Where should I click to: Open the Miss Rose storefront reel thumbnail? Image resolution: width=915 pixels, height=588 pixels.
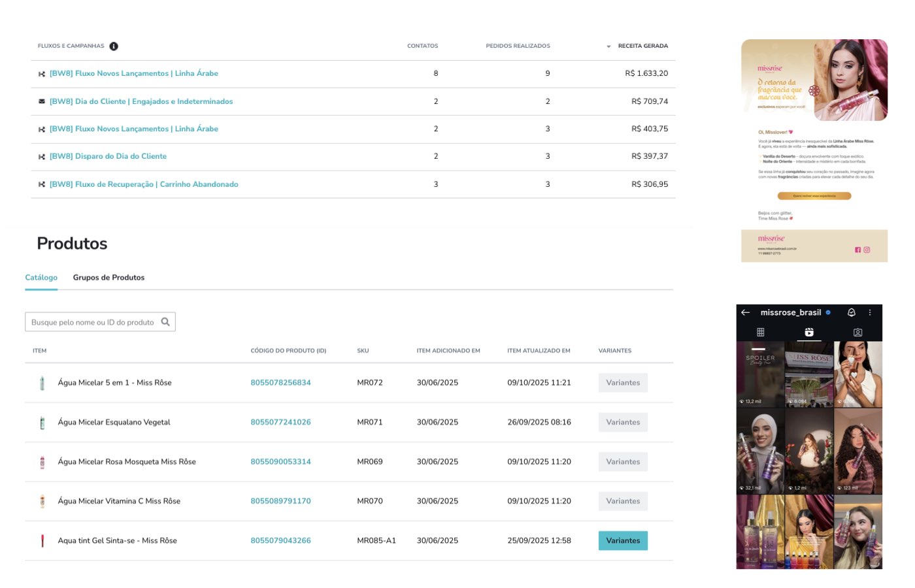809,374
